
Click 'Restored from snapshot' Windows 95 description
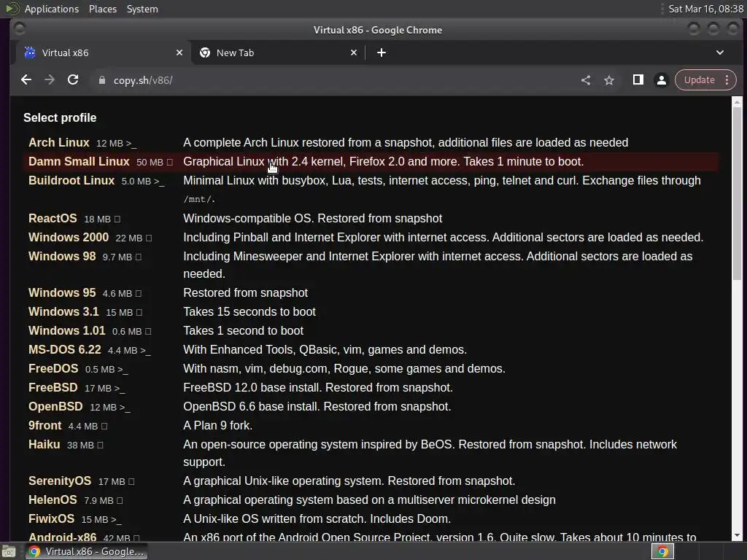245,292
